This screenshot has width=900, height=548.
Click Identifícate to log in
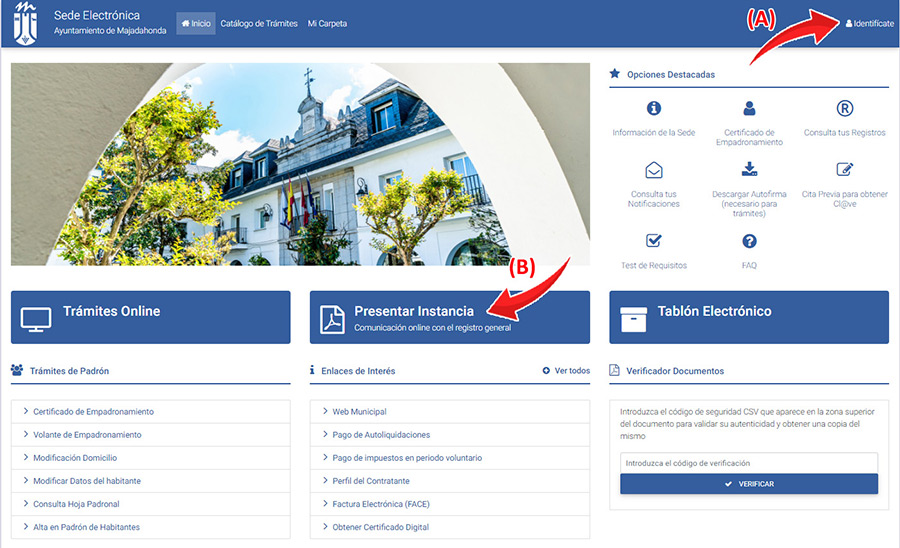coord(869,23)
